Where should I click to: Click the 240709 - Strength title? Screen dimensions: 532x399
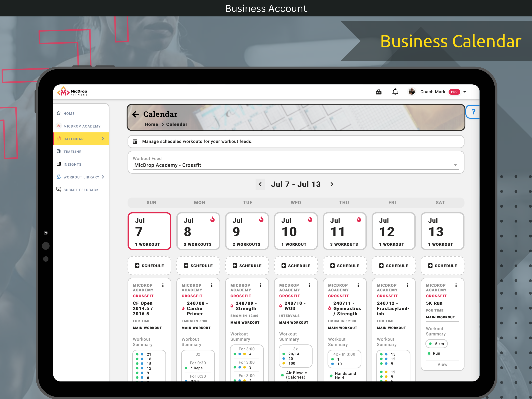(x=246, y=306)
